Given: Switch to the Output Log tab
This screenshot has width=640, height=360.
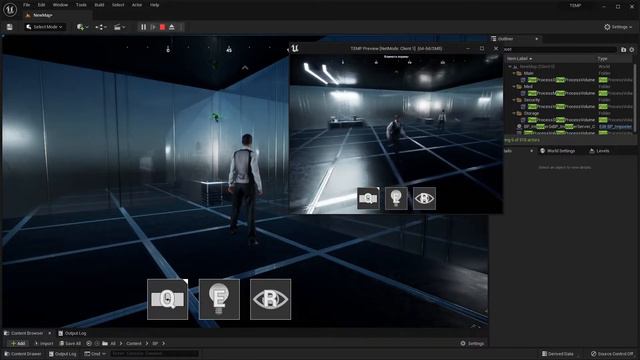Looking at the screenshot, I should pos(72,333).
